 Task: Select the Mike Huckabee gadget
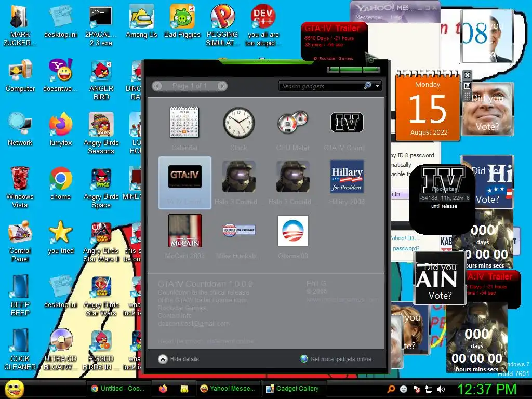(x=239, y=236)
